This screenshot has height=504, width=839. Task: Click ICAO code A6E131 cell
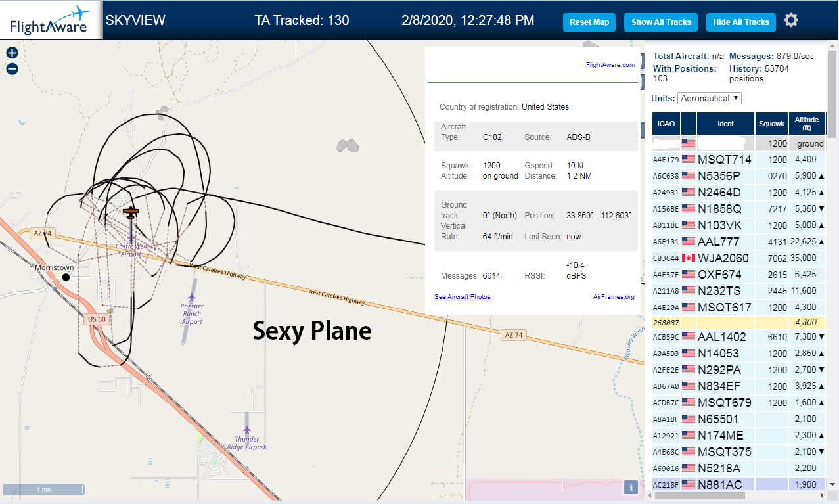coord(666,241)
